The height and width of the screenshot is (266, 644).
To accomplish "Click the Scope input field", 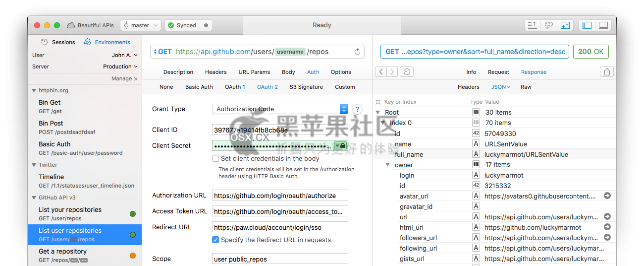I will (x=280, y=259).
